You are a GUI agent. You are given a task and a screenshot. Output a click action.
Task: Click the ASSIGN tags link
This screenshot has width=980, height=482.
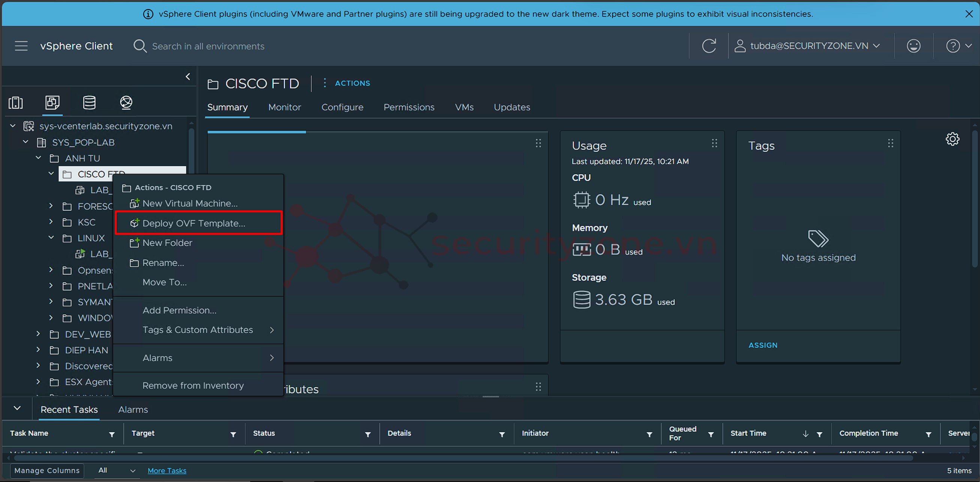(x=763, y=345)
